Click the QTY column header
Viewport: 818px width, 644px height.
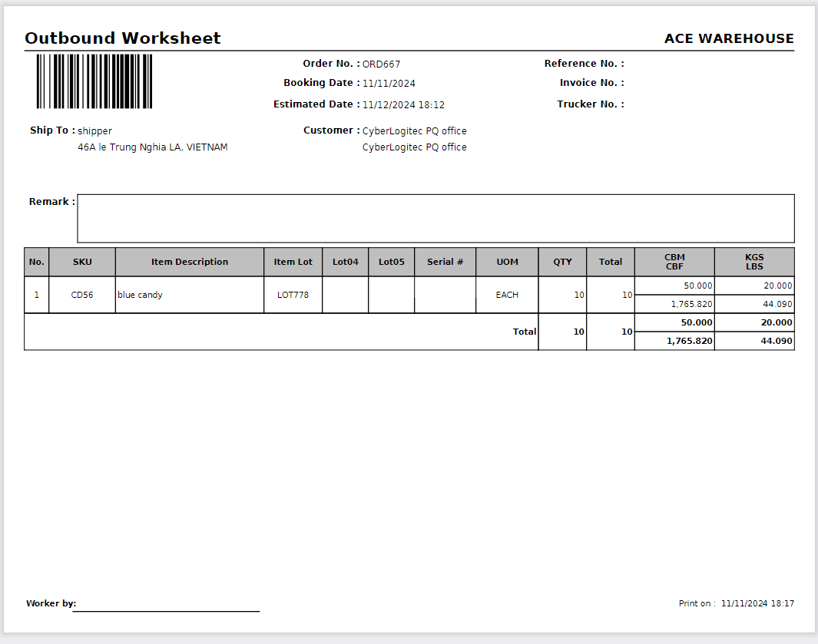(x=562, y=262)
